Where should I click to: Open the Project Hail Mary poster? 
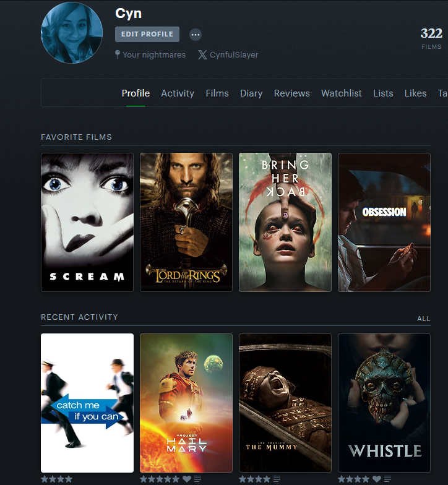pyautogui.click(x=186, y=403)
